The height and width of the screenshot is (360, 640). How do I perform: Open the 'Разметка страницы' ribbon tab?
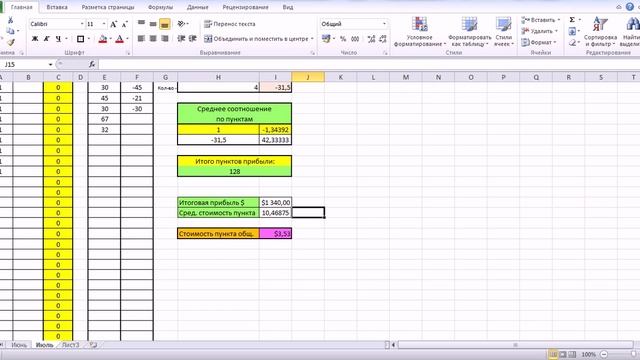click(x=108, y=7)
